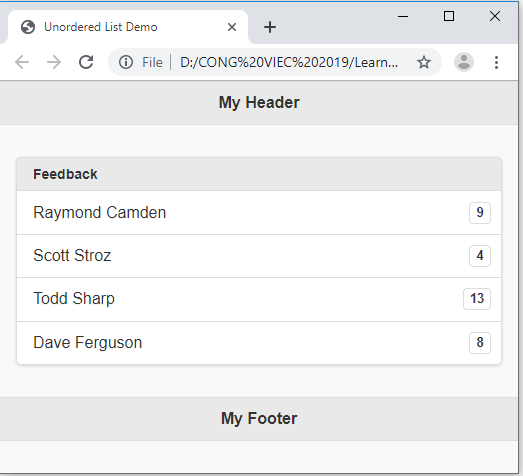Click the browser forward arrow
This screenshot has height=476, width=523.
(x=54, y=62)
